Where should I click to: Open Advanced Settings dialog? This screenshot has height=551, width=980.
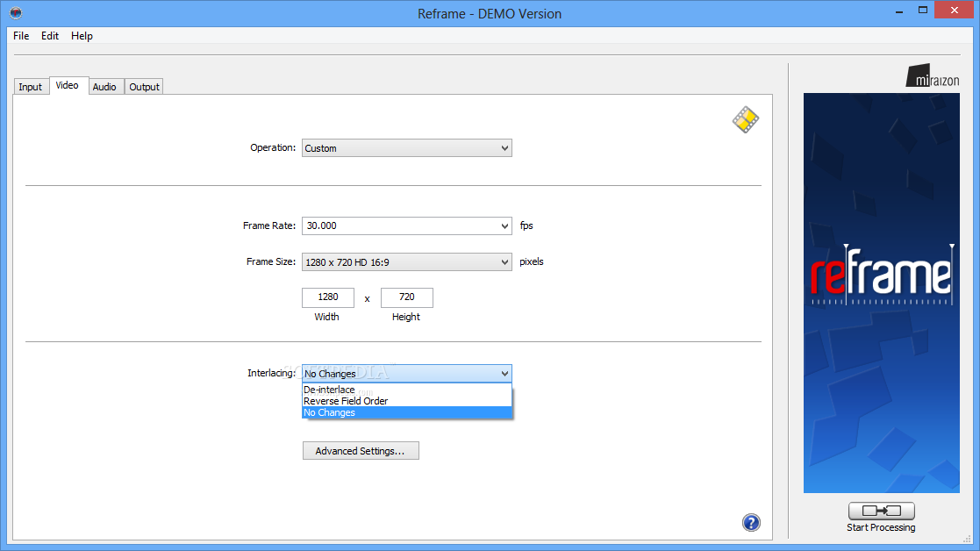click(361, 450)
